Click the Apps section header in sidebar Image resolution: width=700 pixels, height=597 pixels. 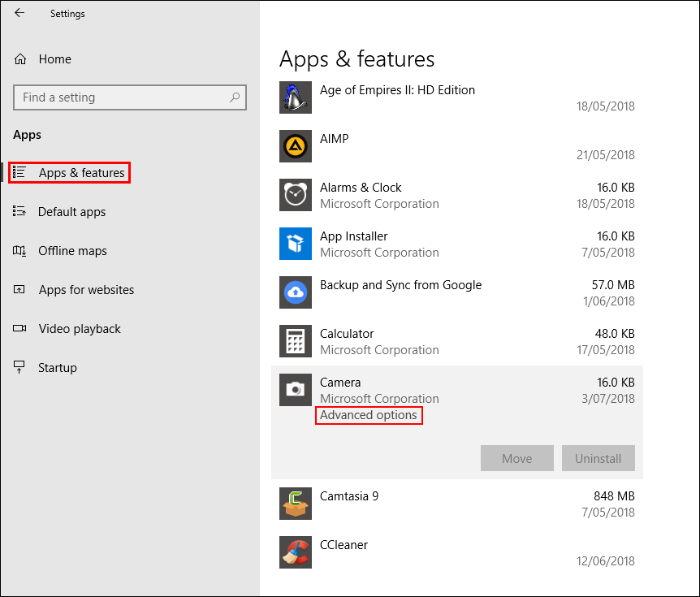[27, 135]
